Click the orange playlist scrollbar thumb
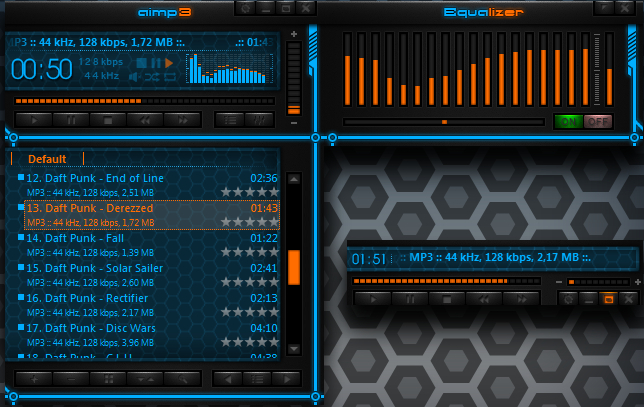The width and height of the screenshot is (644, 407). pyautogui.click(x=294, y=267)
